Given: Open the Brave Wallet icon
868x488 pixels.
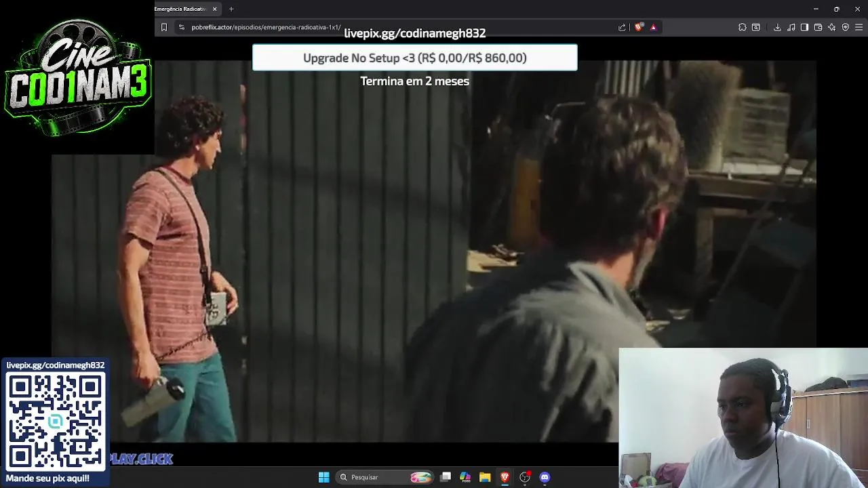Looking at the screenshot, I should pyautogui.click(x=818, y=27).
